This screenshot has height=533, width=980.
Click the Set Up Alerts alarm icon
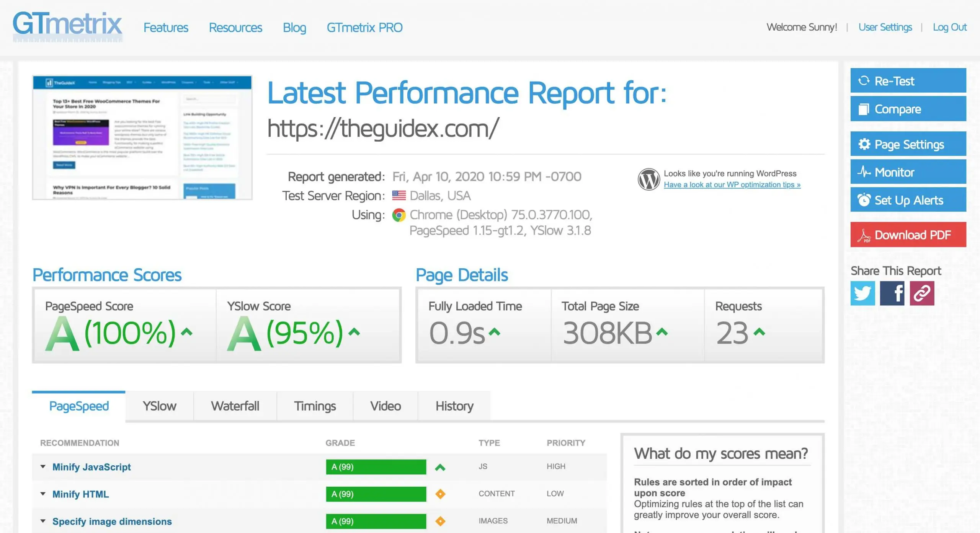click(864, 200)
